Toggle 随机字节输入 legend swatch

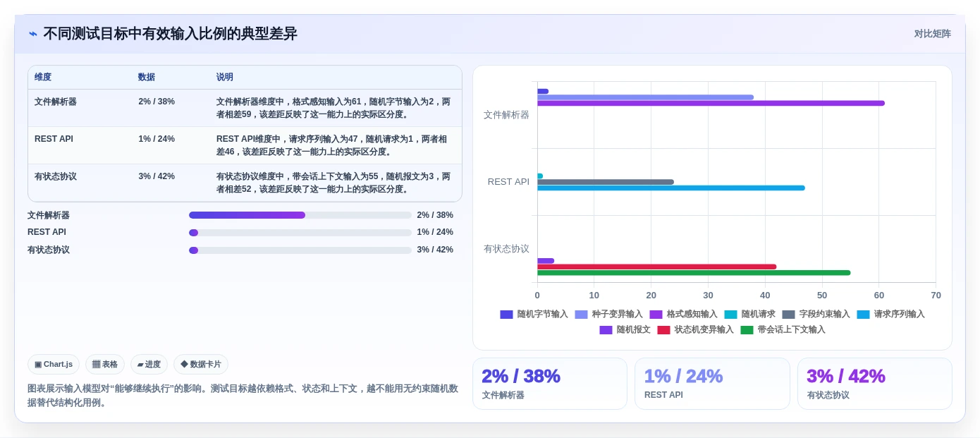(506, 315)
